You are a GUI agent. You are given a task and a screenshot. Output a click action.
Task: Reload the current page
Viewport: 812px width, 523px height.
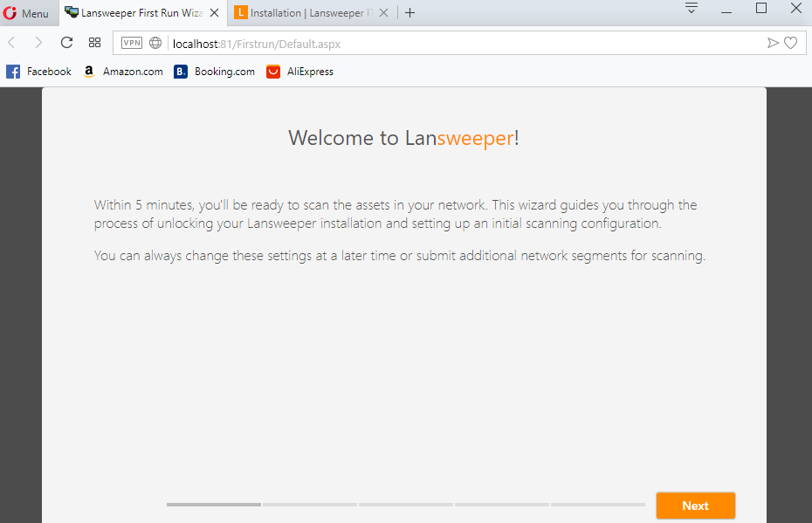66,43
